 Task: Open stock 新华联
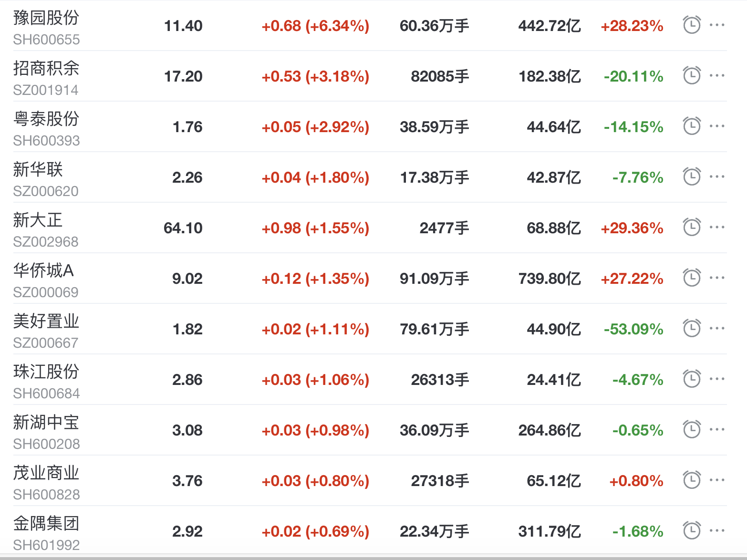click(x=38, y=169)
